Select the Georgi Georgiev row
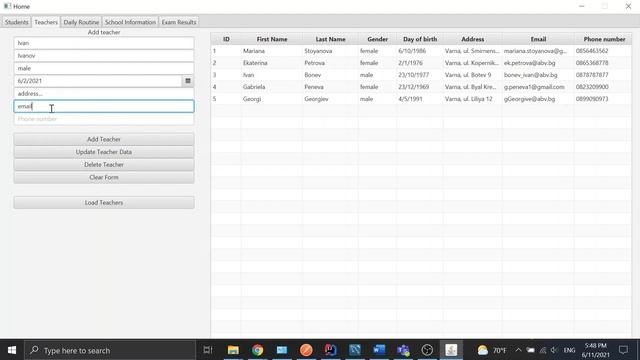This screenshot has height=360, width=640. click(x=421, y=99)
